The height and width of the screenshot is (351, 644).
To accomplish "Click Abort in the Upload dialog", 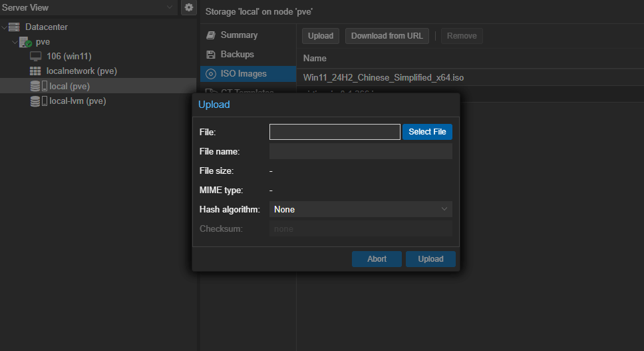I will [x=377, y=259].
